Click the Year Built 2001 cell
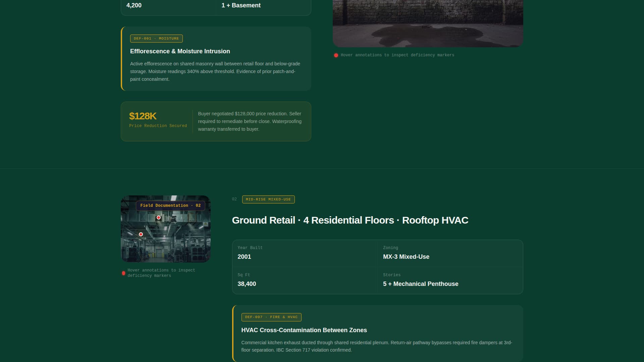This screenshot has width=644, height=362. pyautogui.click(x=305, y=253)
